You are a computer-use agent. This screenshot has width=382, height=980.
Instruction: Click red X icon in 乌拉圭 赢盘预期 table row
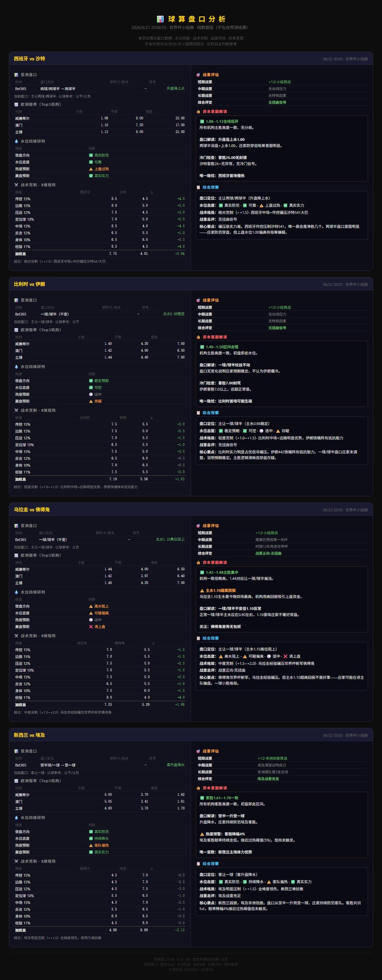(91, 627)
